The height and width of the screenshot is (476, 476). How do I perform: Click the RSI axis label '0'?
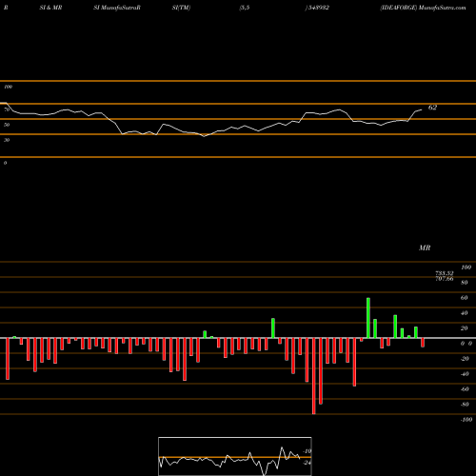tap(5, 163)
